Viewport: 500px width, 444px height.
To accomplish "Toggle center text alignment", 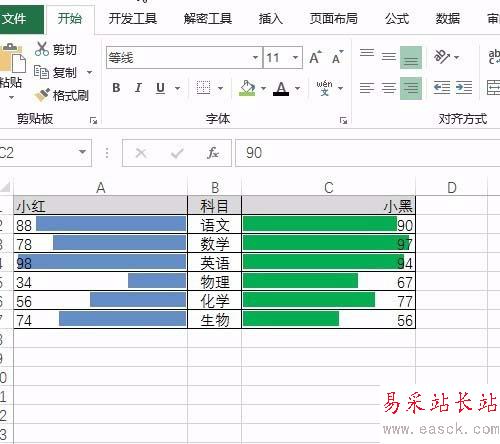I will tap(389, 88).
